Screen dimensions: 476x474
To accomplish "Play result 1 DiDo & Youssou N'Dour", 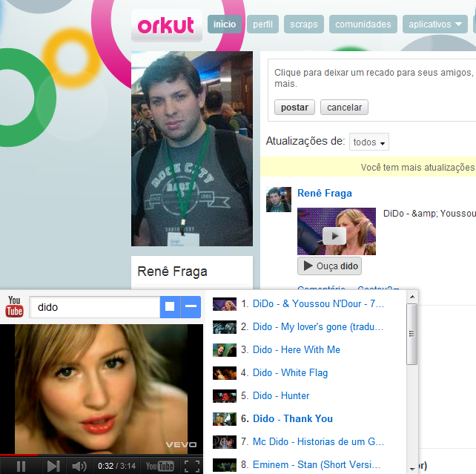I will [319, 303].
